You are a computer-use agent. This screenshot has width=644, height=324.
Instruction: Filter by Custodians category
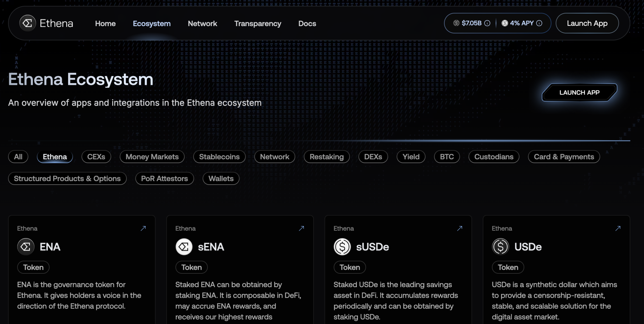494,157
